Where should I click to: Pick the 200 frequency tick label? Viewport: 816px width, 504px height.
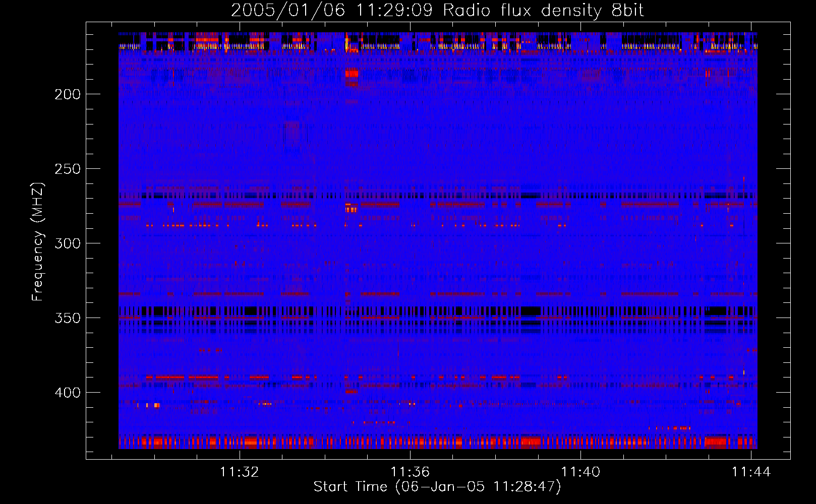pos(68,94)
